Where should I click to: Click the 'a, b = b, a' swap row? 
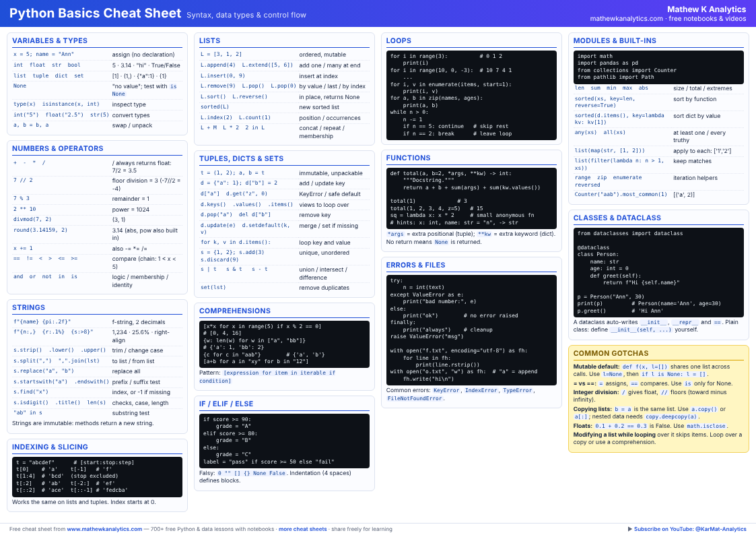pyautogui.click(x=97, y=125)
